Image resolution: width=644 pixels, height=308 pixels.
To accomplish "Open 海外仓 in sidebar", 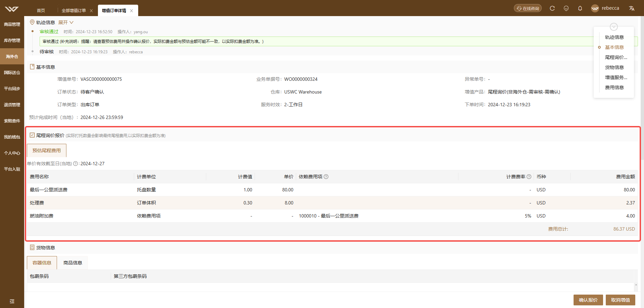I will point(12,56).
